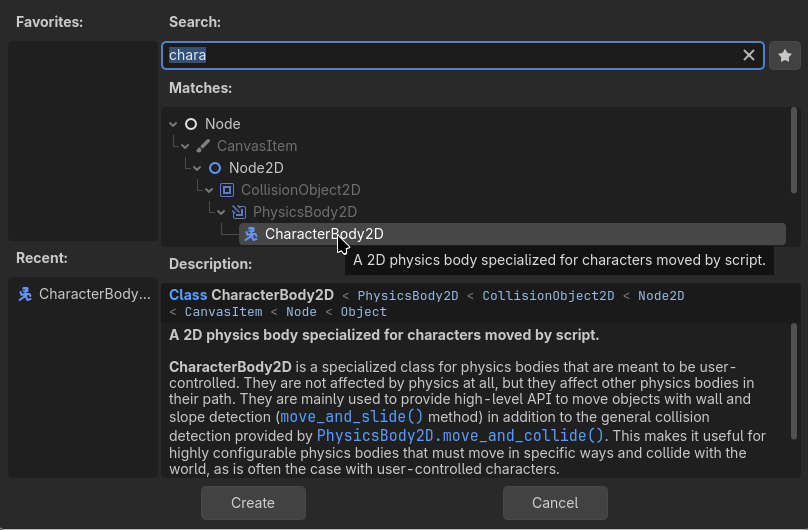This screenshot has width=808, height=530.
Task: Select PhysicsBody2D in the tree
Action: (305, 212)
